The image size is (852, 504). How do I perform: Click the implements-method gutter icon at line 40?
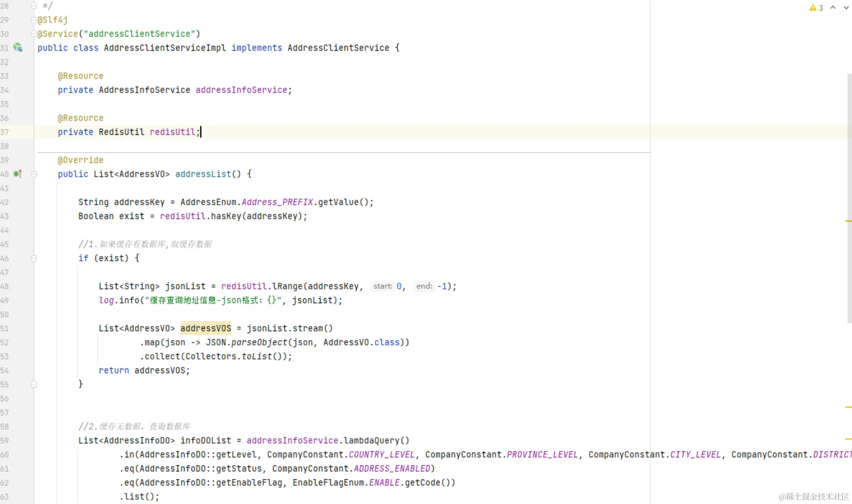pos(18,174)
